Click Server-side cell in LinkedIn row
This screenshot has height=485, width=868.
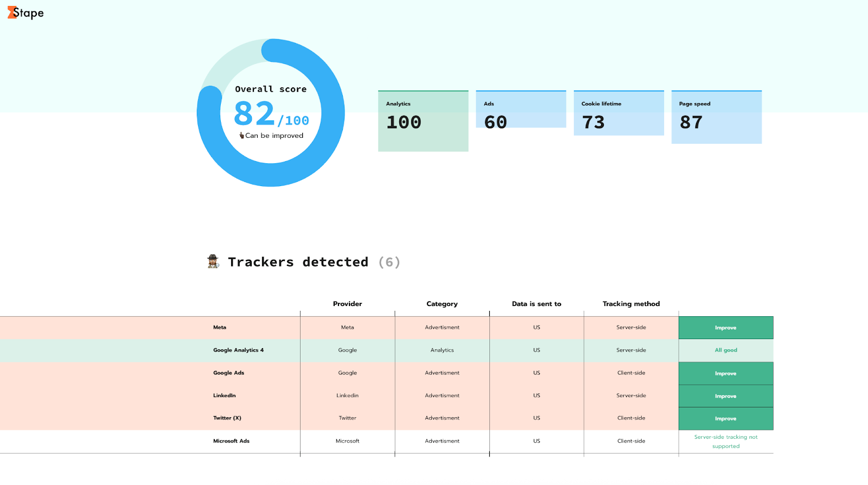[631, 395]
